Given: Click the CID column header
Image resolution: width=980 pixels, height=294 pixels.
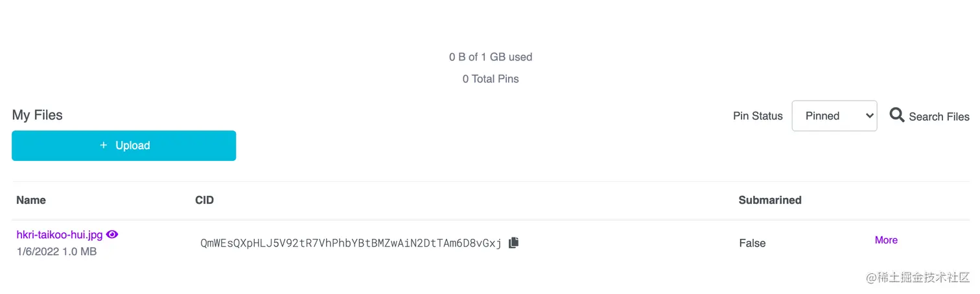Looking at the screenshot, I should coord(204,200).
